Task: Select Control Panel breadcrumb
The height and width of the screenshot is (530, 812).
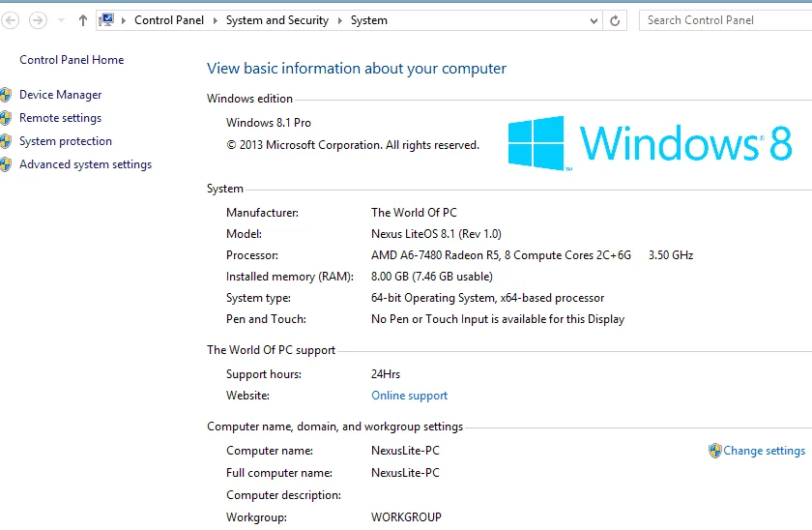Action: click(x=169, y=20)
